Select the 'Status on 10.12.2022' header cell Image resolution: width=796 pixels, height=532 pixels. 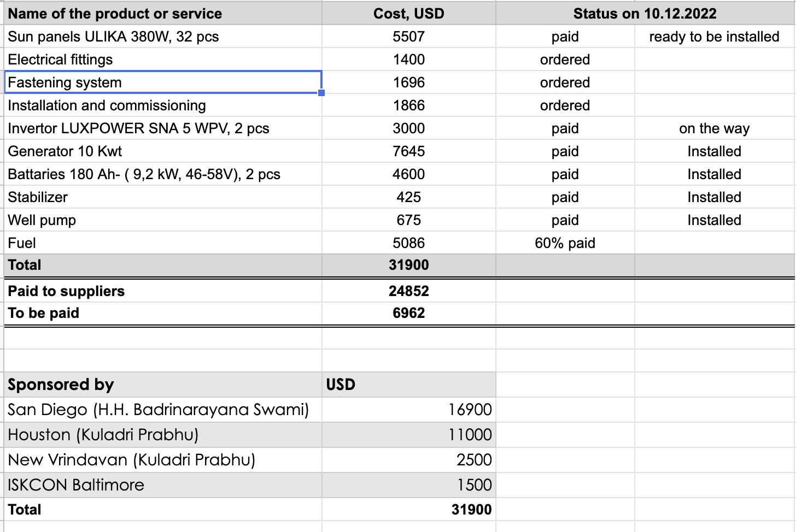645,13
